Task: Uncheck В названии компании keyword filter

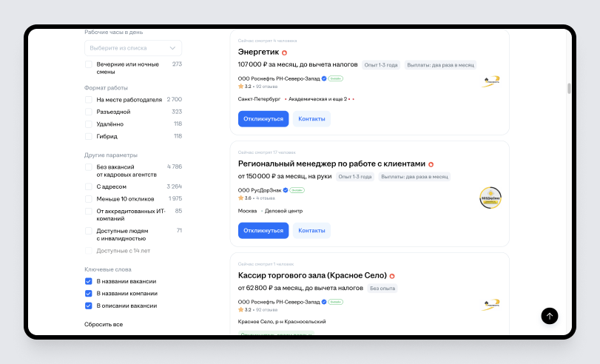Action: 89,293
